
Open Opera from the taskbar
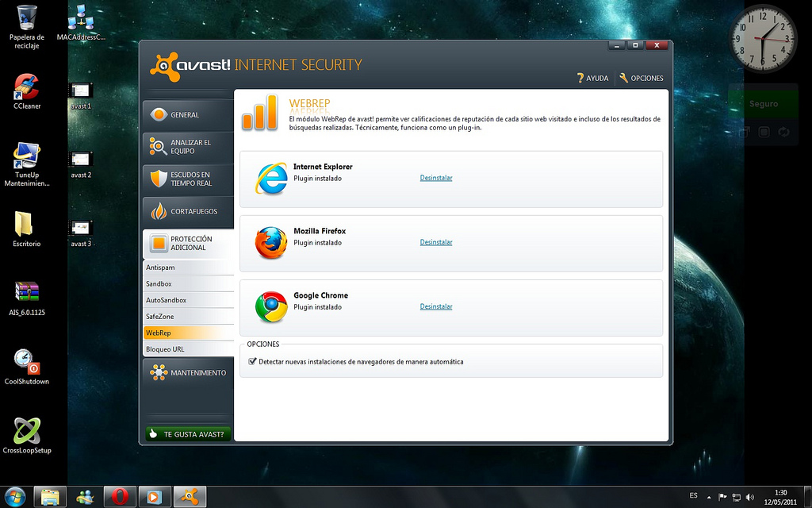pos(120,497)
